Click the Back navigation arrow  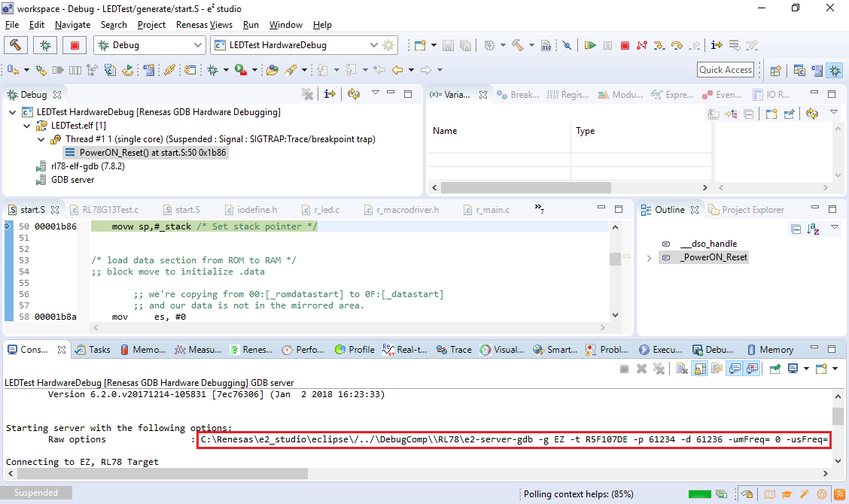point(397,70)
